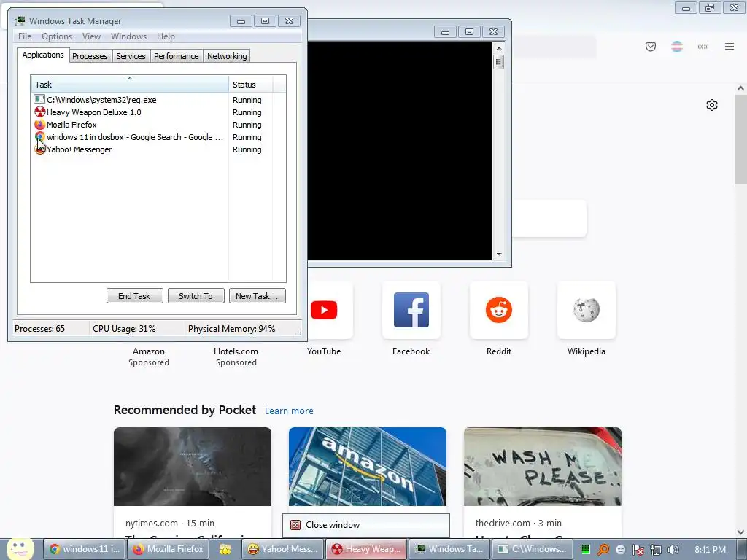The image size is (747, 560).
Task: Save page with the Pocket toolbar icon
Action: (x=650, y=47)
